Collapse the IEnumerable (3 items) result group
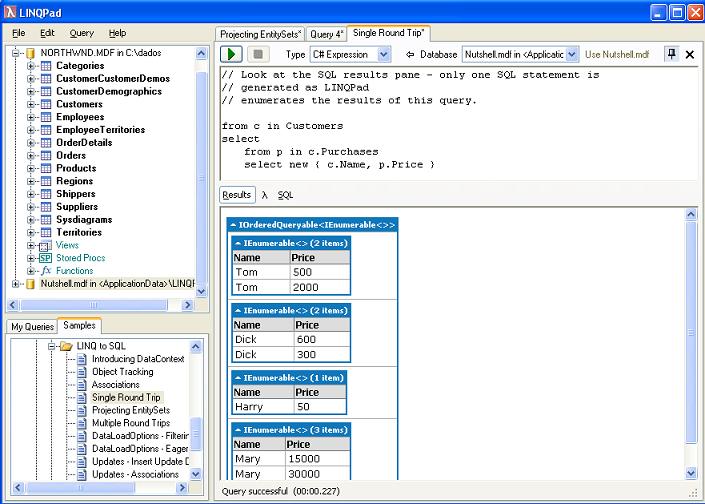705x504 pixels. click(x=238, y=430)
